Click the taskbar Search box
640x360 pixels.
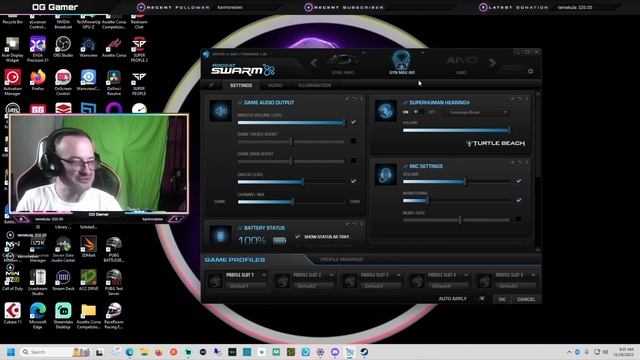pos(56,352)
